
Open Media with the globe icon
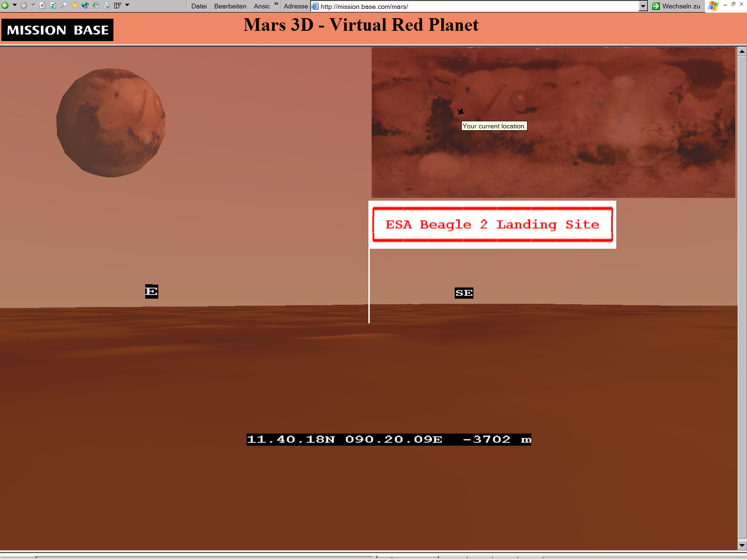[x=85, y=6]
